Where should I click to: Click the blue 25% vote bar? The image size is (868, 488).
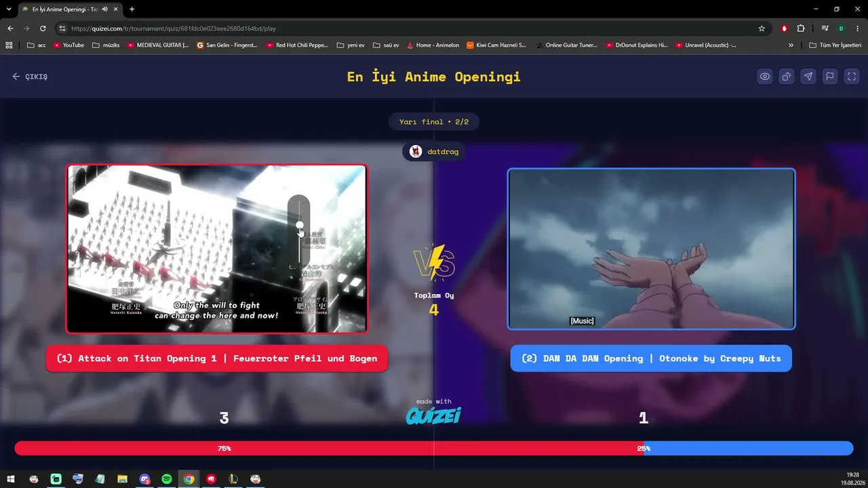pos(749,448)
